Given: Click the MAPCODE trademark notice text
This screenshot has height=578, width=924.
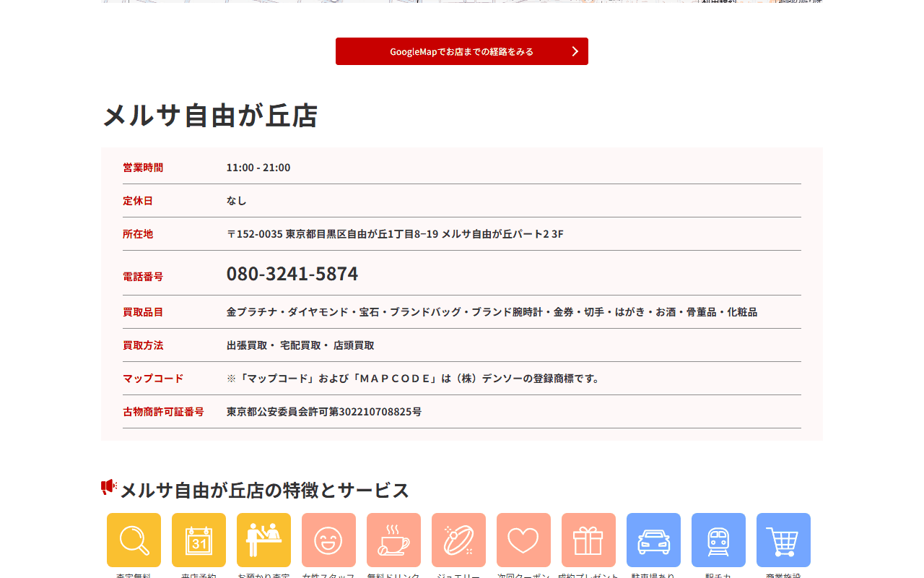Looking at the screenshot, I should (414, 379).
